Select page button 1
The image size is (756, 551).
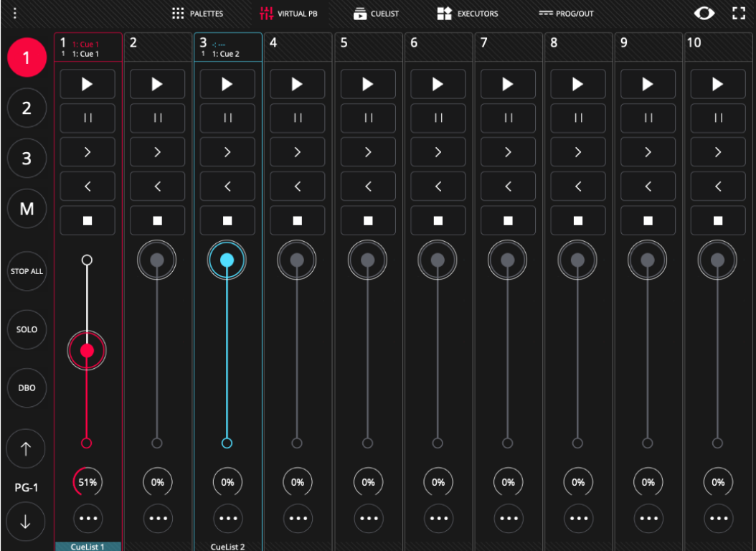(27, 57)
